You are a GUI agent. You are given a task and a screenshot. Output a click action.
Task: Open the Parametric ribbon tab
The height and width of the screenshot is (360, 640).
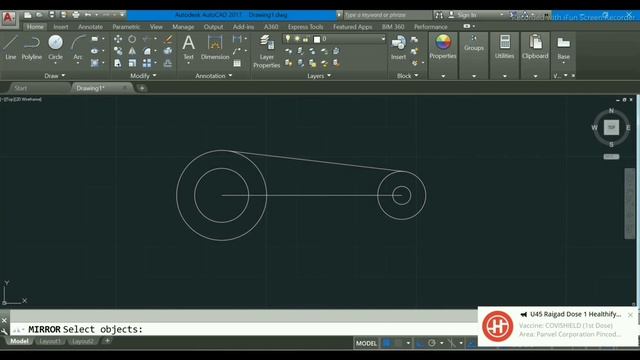tap(126, 27)
